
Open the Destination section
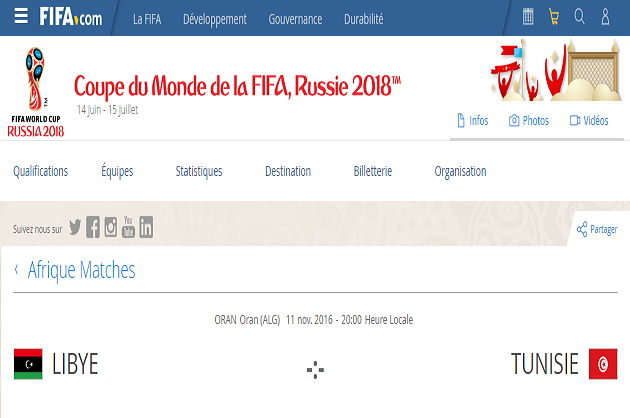[288, 172]
